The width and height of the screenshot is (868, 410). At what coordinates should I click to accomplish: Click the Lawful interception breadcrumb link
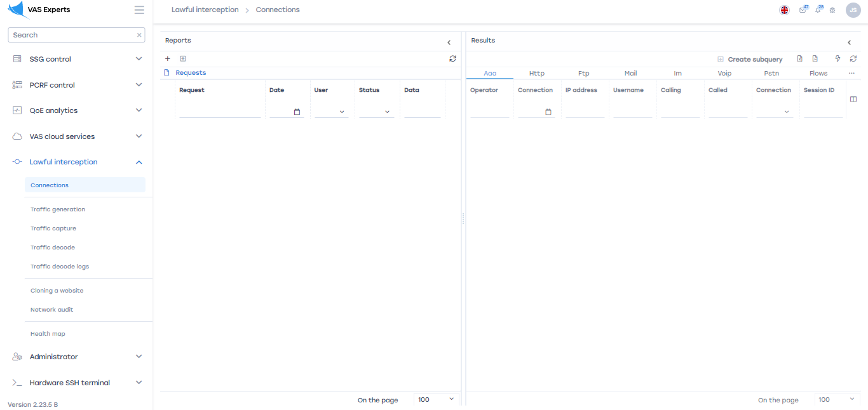click(205, 10)
